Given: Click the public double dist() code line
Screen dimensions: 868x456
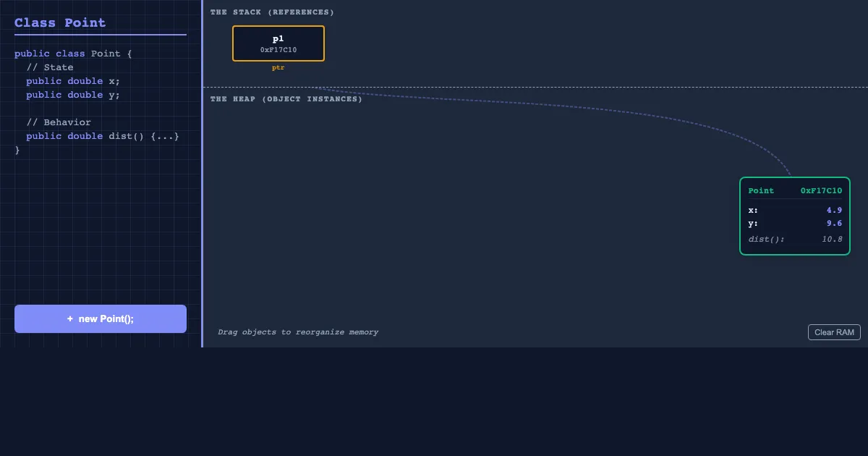Looking at the screenshot, I should (x=103, y=136).
